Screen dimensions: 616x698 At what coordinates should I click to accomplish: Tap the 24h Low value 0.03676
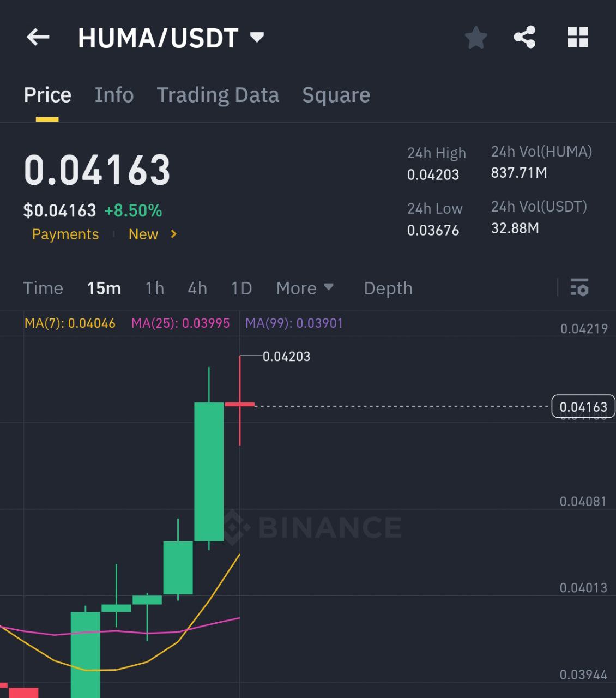point(433,230)
